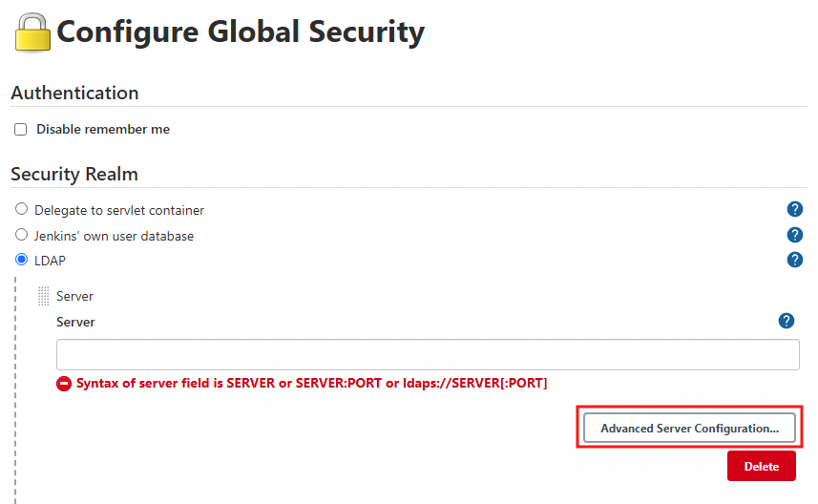Open help for Delegate to servlet container
818x504 pixels.
pyautogui.click(x=794, y=209)
